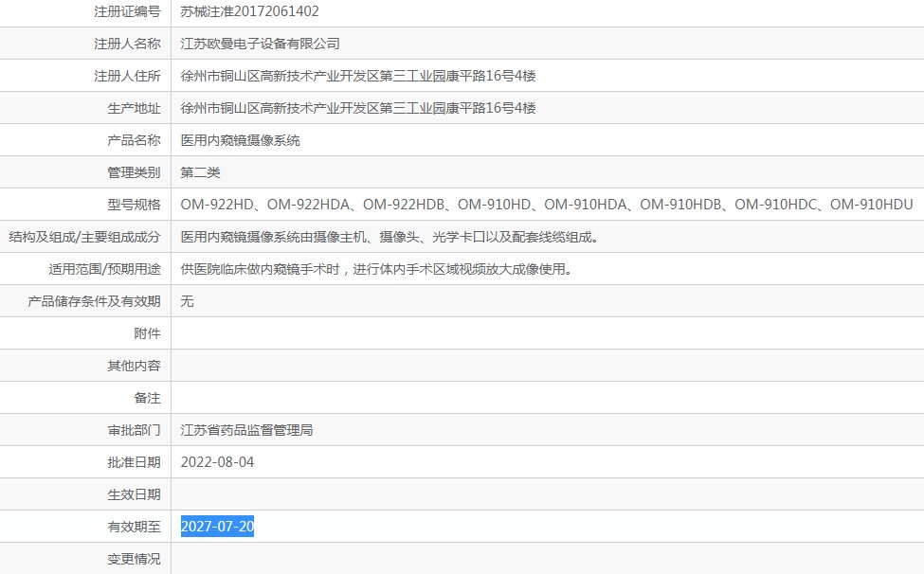This screenshot has height=574, width=924.
Task: Select the 产品名称 label
Action: tap(134, 140)
